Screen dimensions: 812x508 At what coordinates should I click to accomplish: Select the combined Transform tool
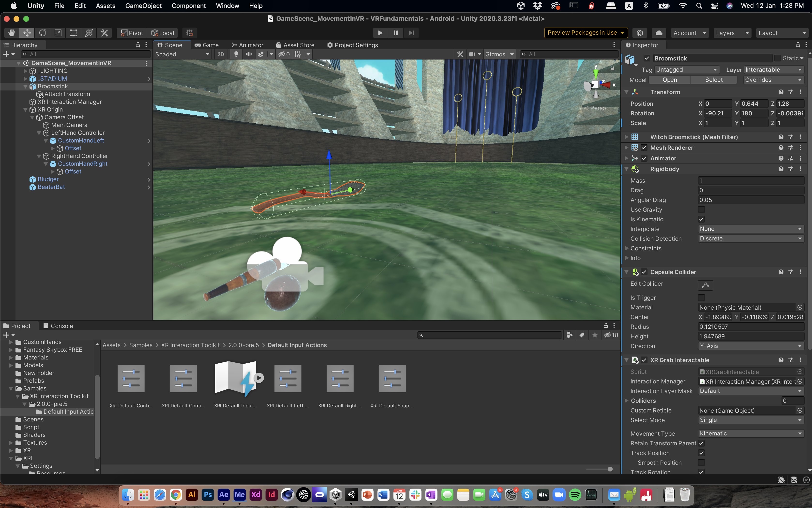point(89,33)
